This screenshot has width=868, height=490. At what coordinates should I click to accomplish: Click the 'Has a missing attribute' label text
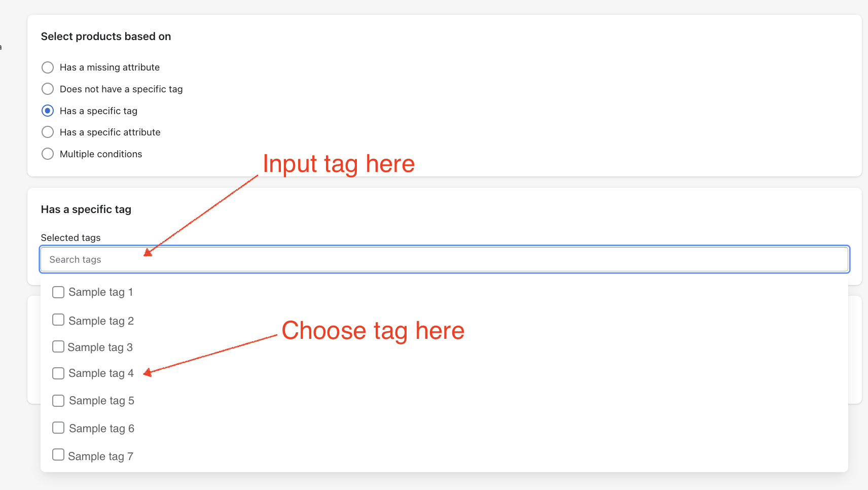[x=110, y=67]
